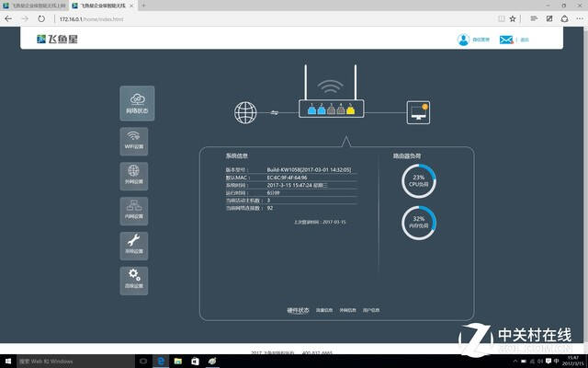Switch to the 流量信息 tab
Viewport: 588px width, 368px height.
tap(323, 310)
